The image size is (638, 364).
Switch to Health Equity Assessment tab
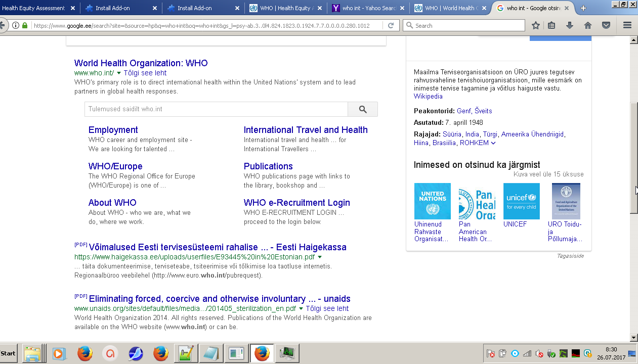coord(33,8)
